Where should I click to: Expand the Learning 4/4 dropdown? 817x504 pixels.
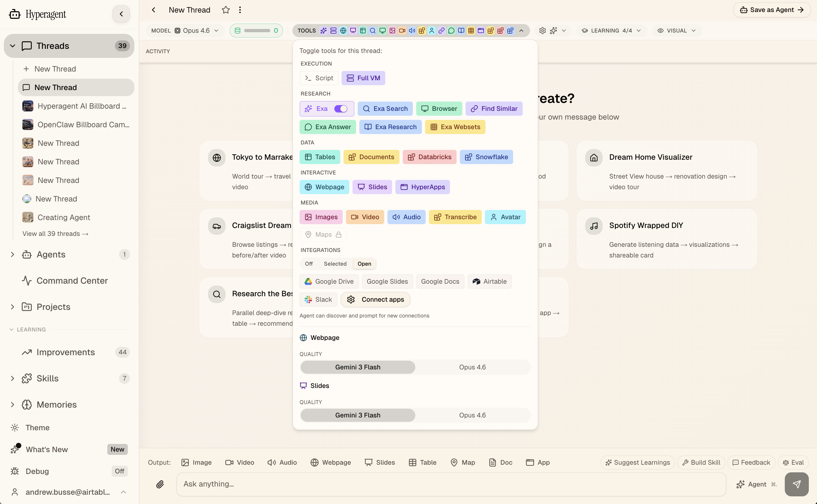[611, 31]
